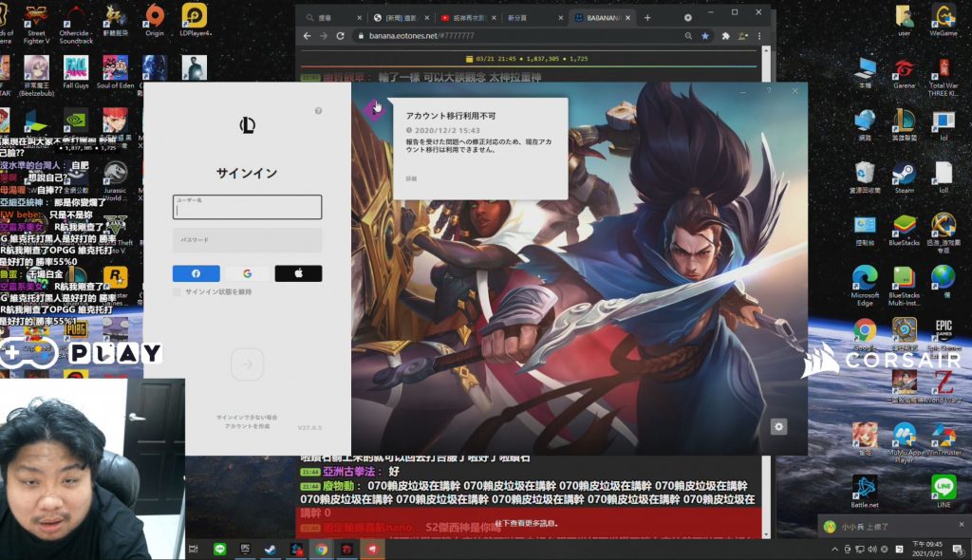
Task: Sign in with Apple button
Action: tap(298, 273)
